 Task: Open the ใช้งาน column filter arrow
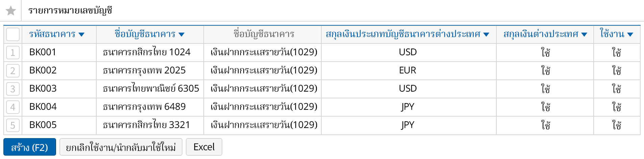tap(630, 34)
